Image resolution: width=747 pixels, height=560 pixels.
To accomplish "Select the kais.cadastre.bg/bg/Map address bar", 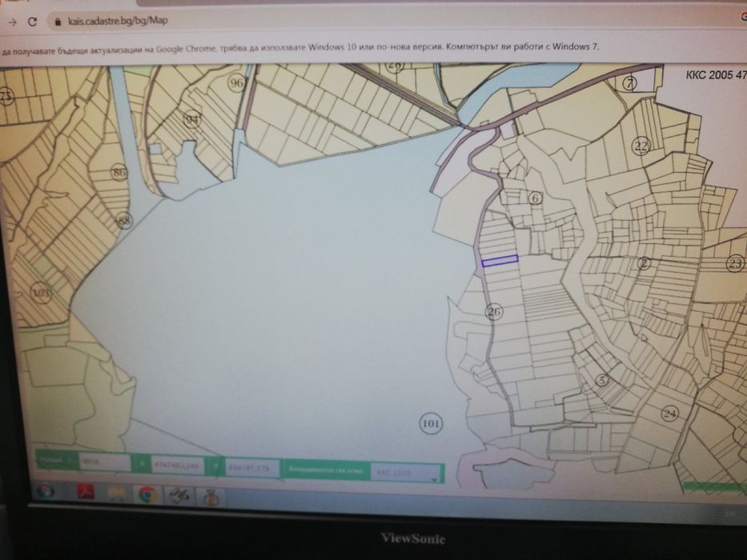I will pos(117,21).
